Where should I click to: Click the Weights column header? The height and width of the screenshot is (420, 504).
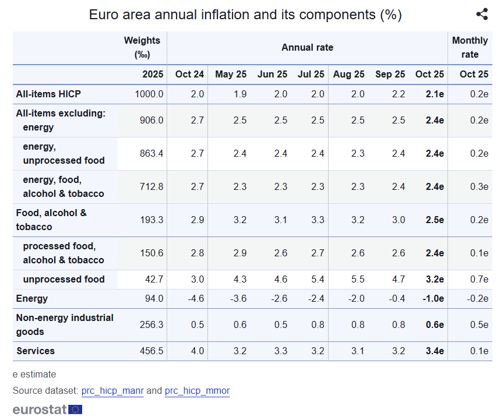pos(142,47)
